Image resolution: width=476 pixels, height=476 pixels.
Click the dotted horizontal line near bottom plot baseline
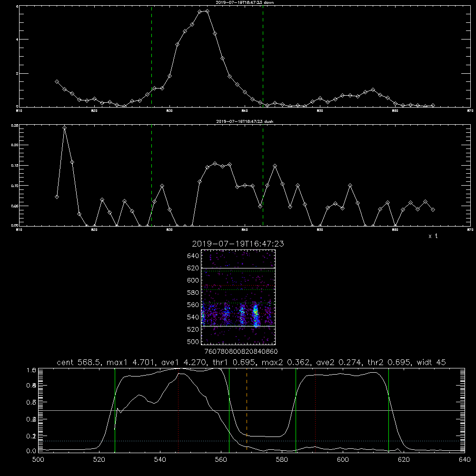point(251,441)
